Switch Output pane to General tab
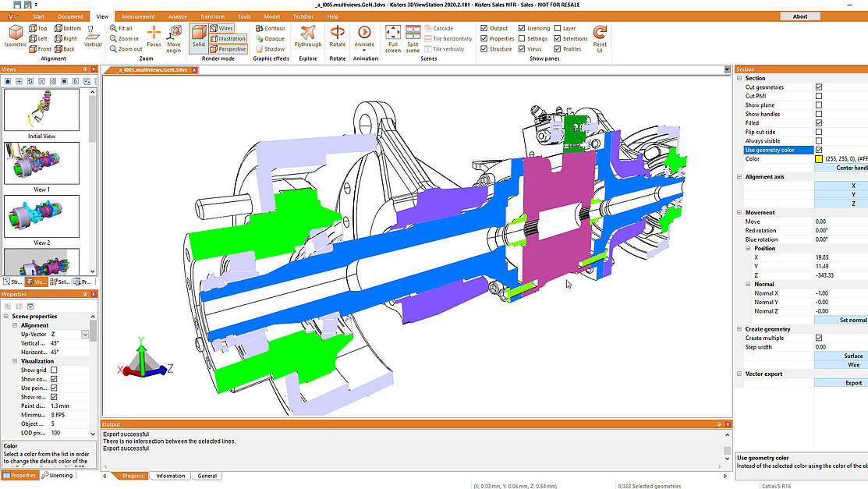 [x=207, y=476]
